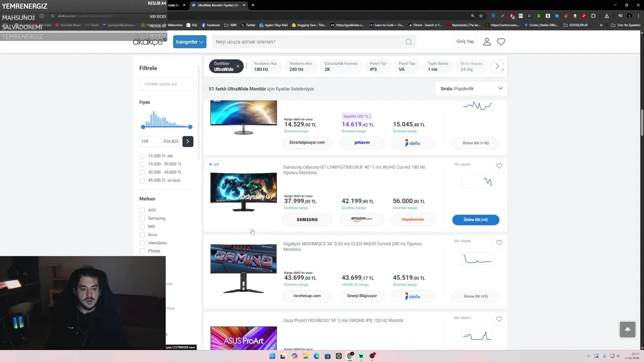The image size is (644, 362).
Task: Click blue Ürüne Git (+4) button
Action: [x=475, y=220]
